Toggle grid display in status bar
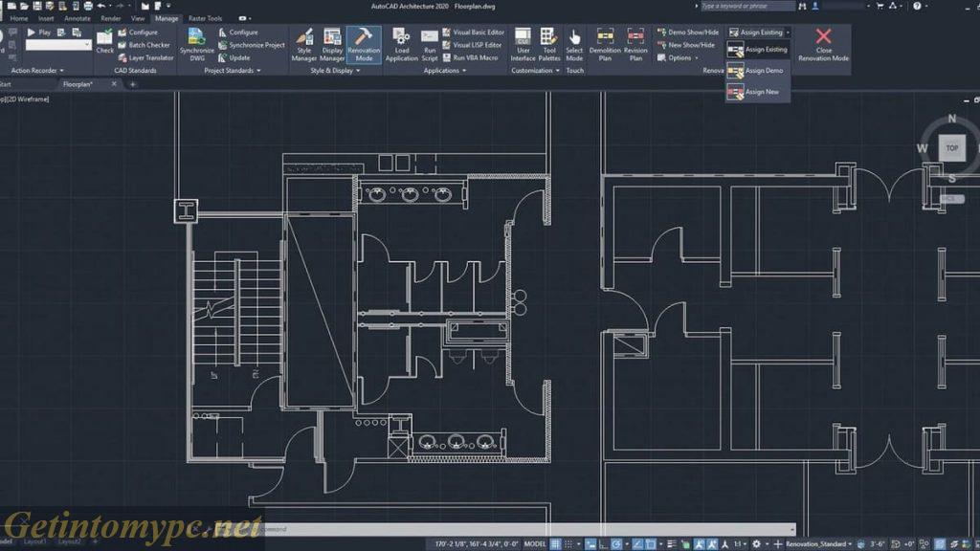980x551 pixels. (x=555, y=544)
